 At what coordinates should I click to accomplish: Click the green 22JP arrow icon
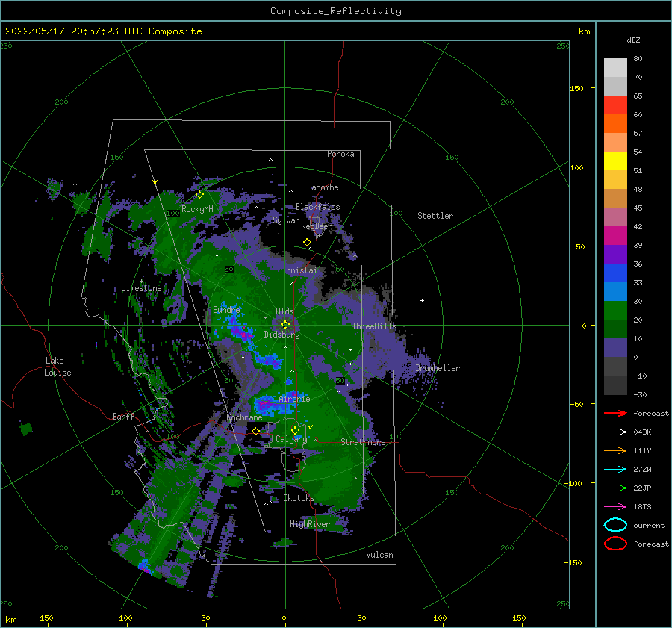click(x=615, y=488)
